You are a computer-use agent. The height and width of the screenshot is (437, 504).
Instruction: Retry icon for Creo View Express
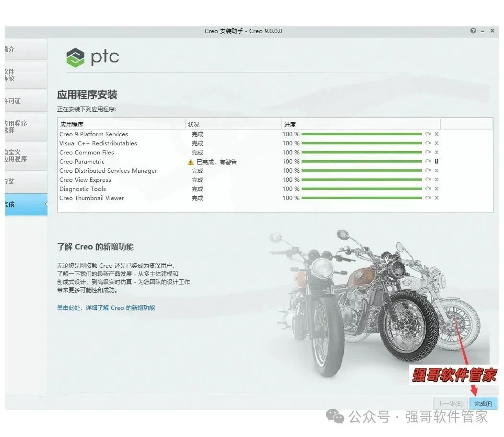tap(428, 179)
